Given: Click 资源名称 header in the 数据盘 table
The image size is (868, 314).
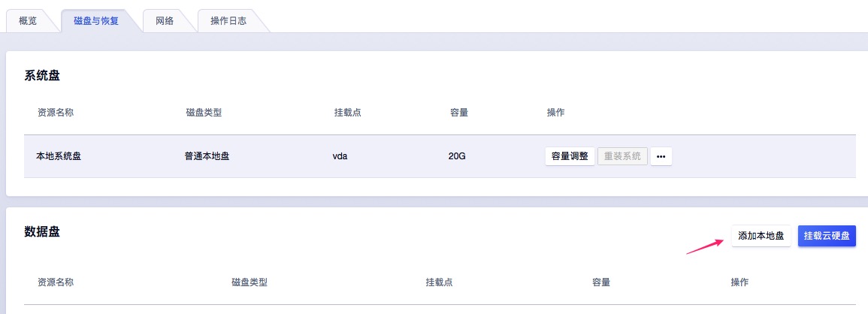Looking at the screenshot, I should click(x=56, y=282).
